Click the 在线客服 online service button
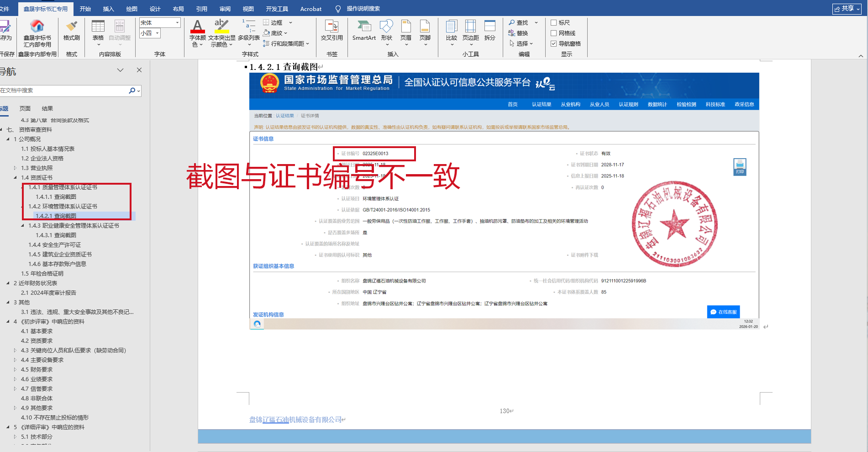The image size is (868, 452). 724,312
